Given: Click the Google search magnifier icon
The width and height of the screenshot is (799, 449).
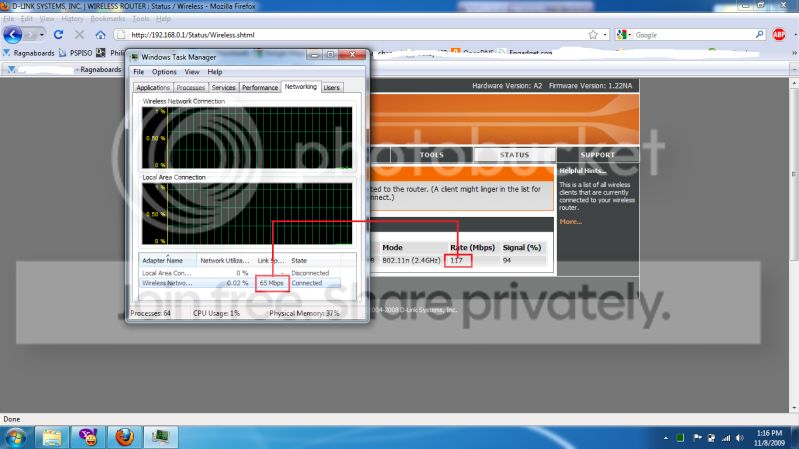Looking at the screenshot, I should click(x=759, y=35).
